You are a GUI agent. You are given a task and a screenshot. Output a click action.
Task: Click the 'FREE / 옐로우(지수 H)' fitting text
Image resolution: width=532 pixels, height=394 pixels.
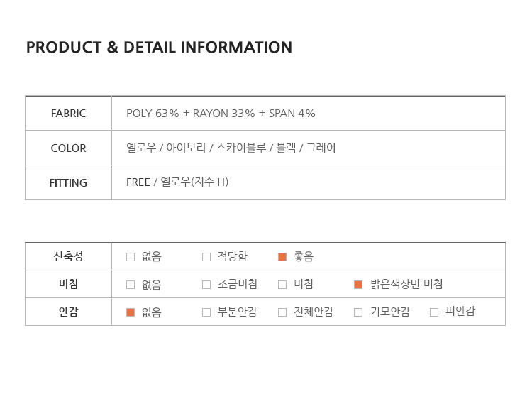tap(177, 182)
